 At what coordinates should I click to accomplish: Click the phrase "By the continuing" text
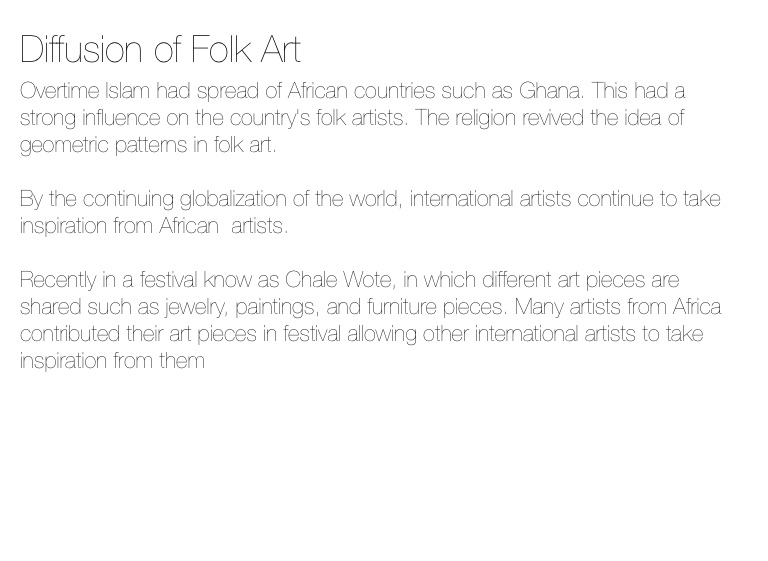(96, 199)
